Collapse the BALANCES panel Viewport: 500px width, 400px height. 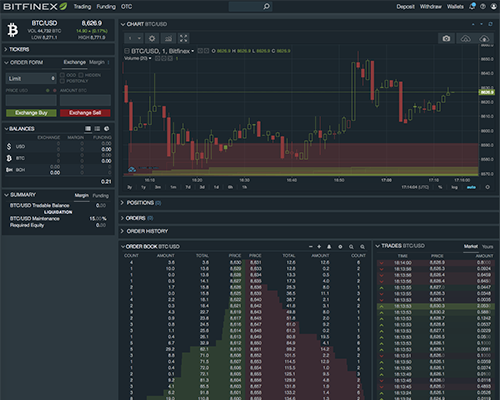pos(6,129)
